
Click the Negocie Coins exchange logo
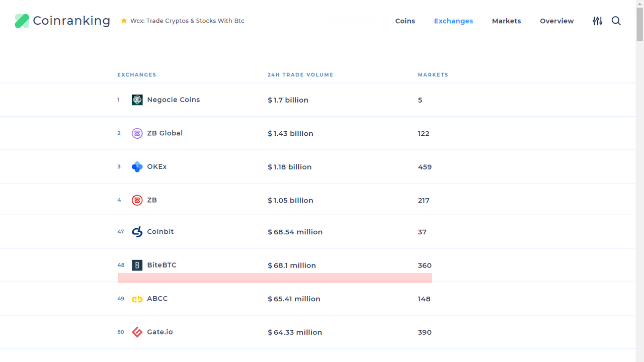tap(137, 100)
